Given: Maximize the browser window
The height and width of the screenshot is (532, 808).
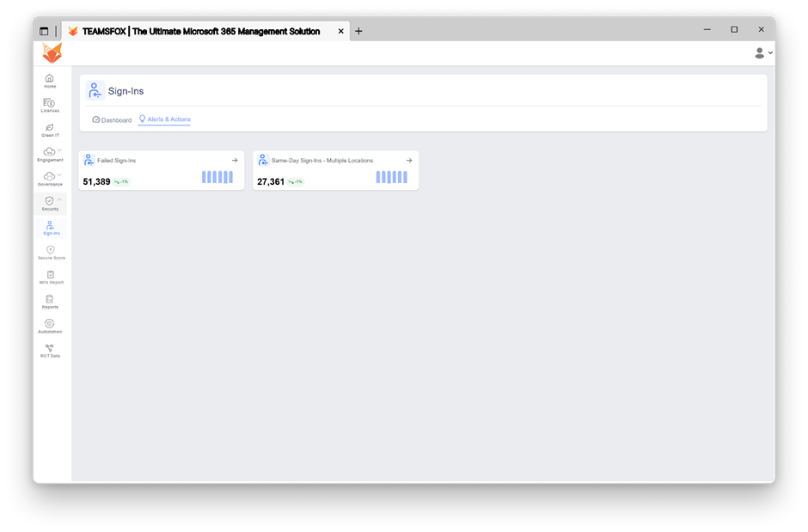Looking at the screenshot, I should [x=734, y=30].
